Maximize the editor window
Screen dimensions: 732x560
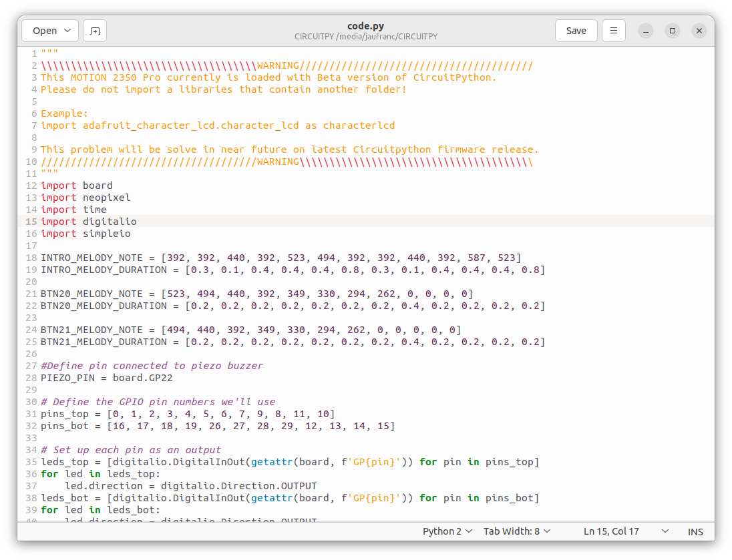(673, 31)
